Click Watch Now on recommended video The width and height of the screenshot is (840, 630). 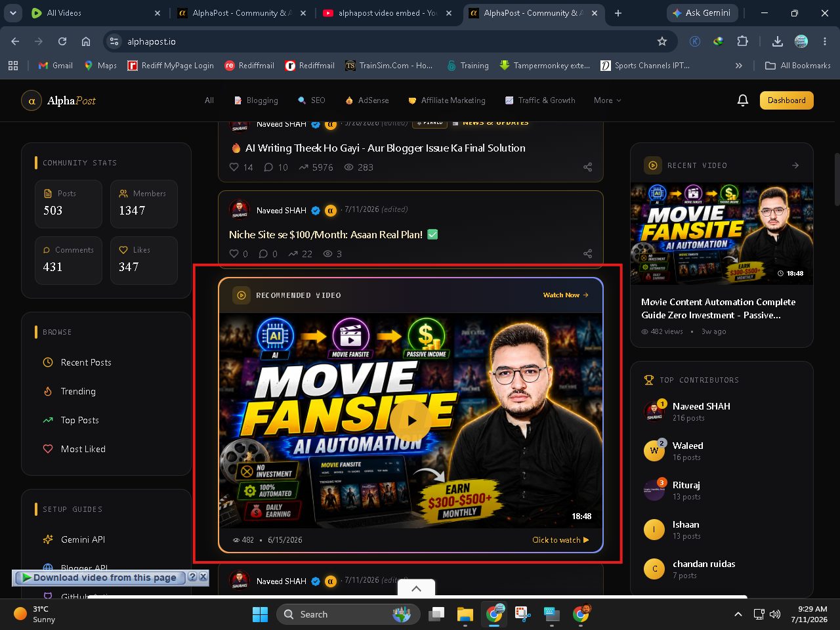[566, 295]
